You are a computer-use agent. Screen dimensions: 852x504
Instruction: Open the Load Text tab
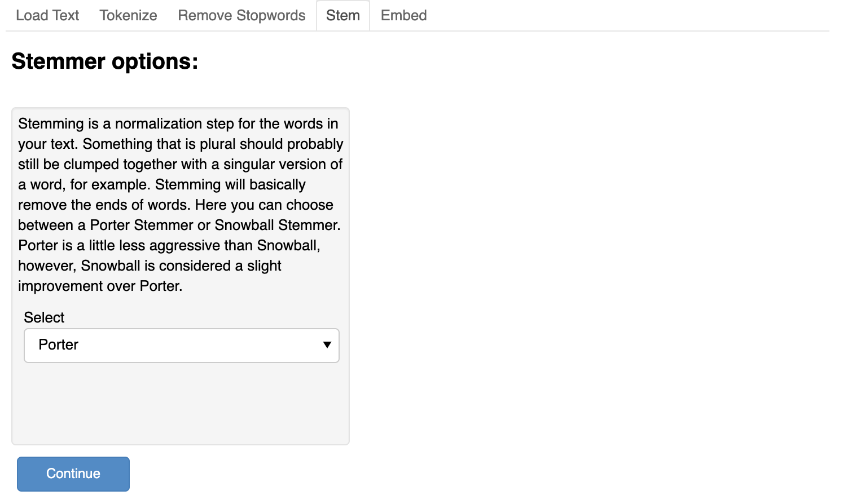[x=47, y=16]
